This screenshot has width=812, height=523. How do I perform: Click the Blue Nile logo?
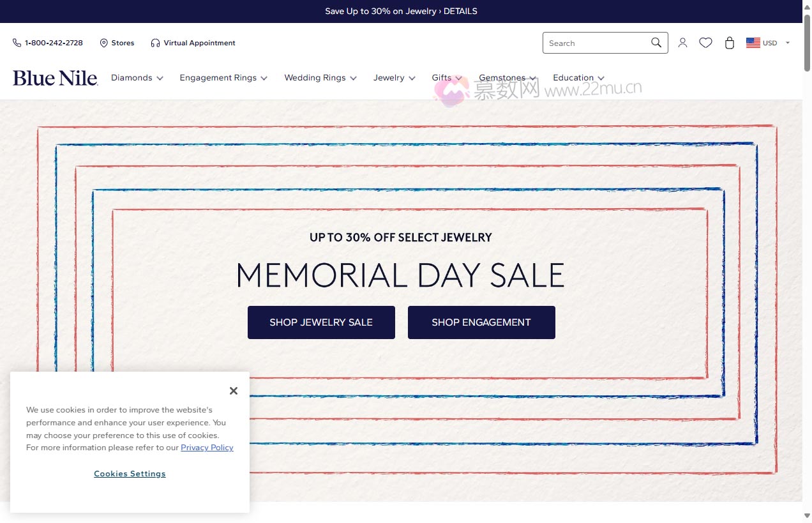[55, 78]
